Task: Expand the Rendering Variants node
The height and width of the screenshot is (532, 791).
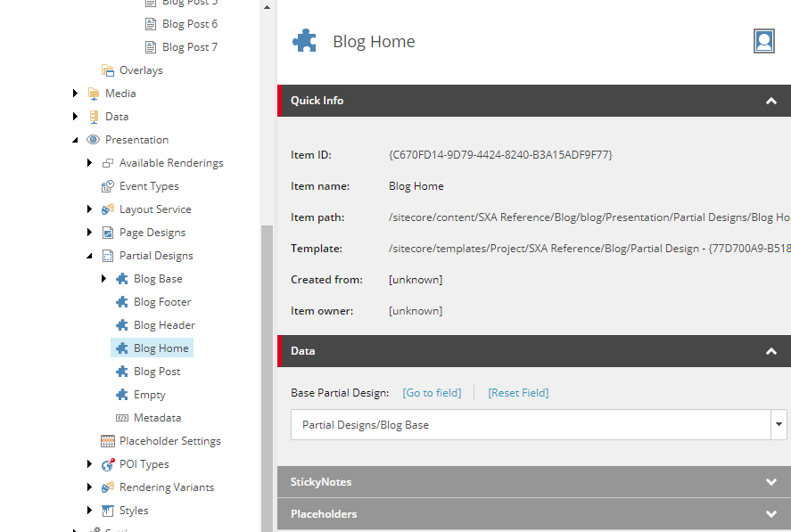Action: point(89,487)
